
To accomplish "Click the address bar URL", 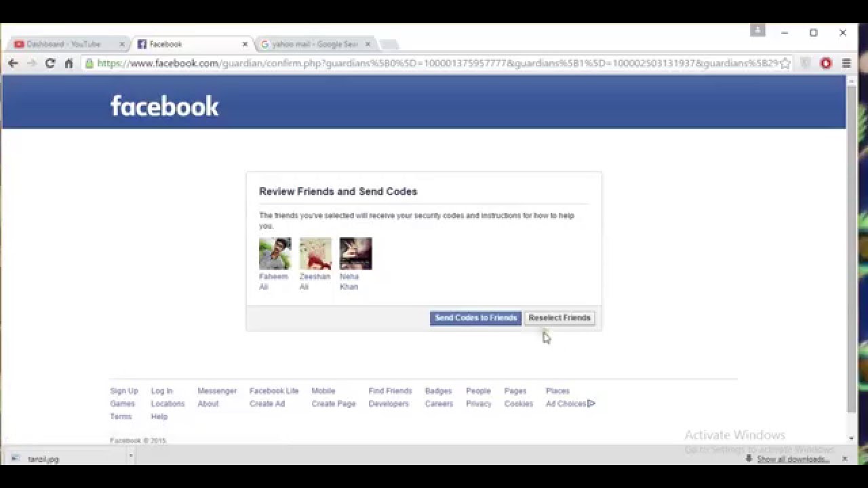I will click(437, 63).
